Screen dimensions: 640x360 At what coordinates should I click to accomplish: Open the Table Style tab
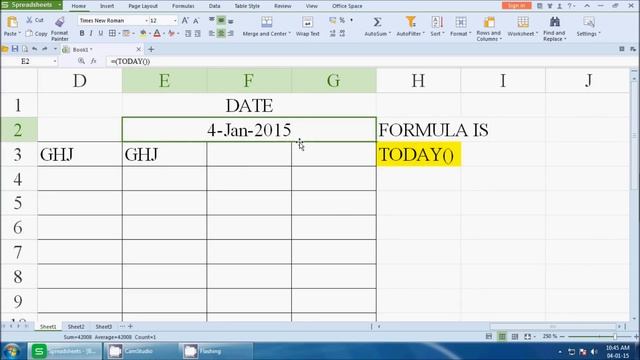click(x=247, y=6)
